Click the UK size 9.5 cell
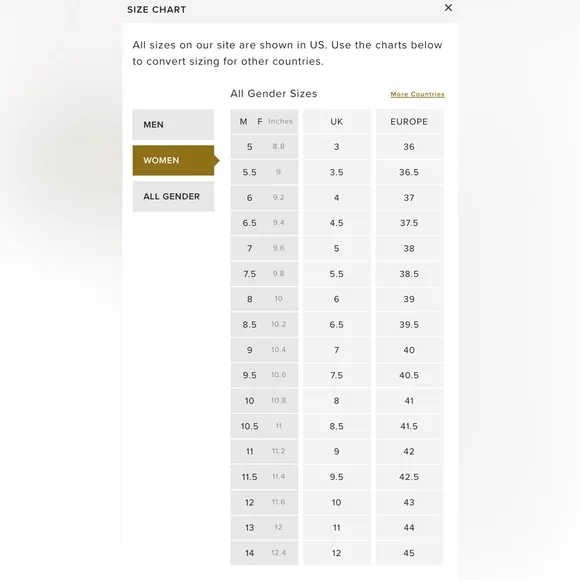 (x=337, y=477)
